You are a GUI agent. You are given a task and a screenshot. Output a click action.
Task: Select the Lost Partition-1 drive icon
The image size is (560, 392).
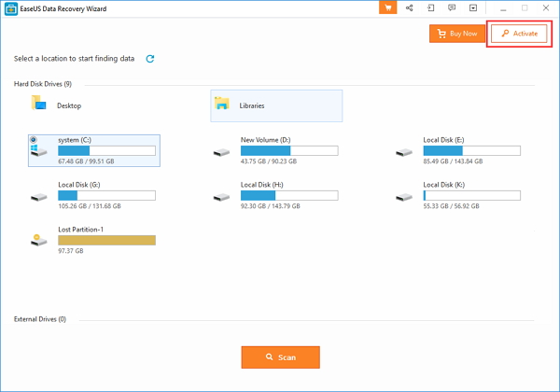tap(39, 240)
